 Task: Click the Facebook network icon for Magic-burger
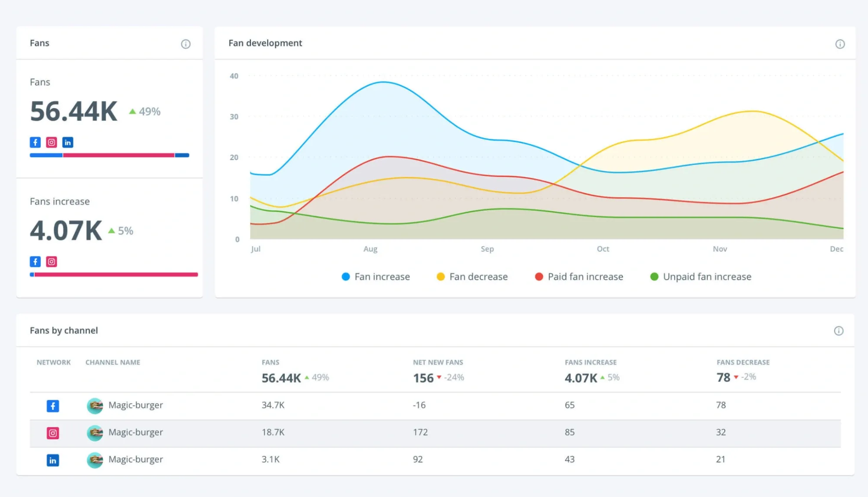pyautogui.click(x=53, y=405)
